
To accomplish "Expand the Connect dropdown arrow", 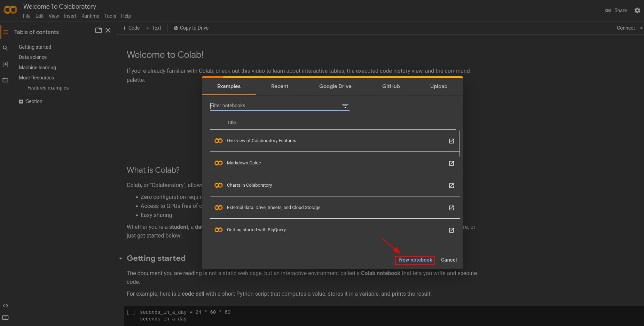I will coord(641,28).
